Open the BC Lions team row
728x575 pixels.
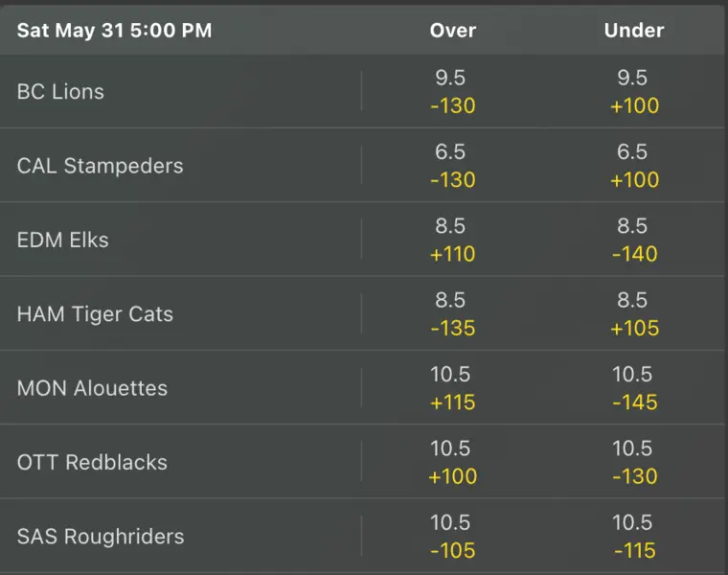tap(60, 92)
